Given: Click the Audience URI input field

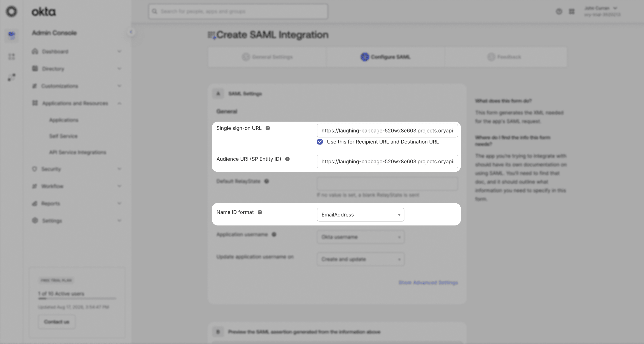Looking at the screenshot, I should 387,161.
